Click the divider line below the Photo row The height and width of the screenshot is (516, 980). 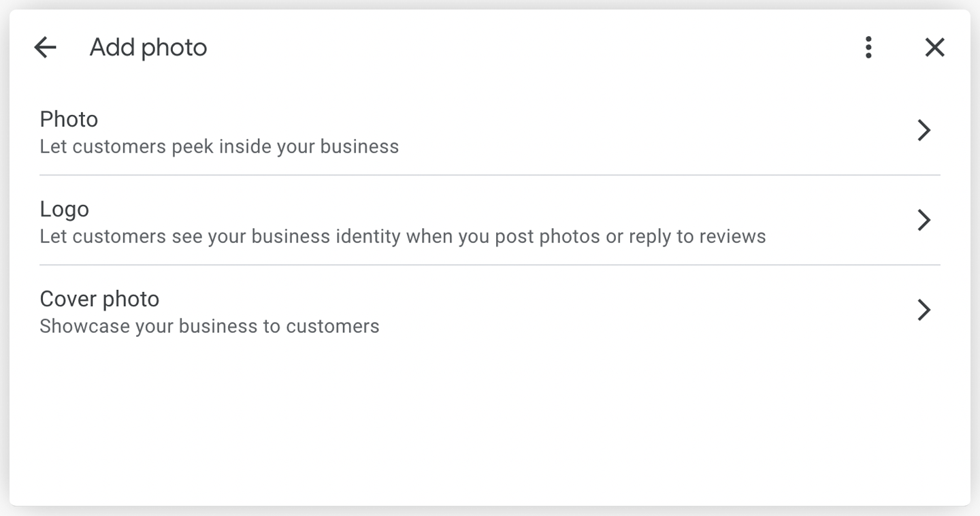point(490,175)
